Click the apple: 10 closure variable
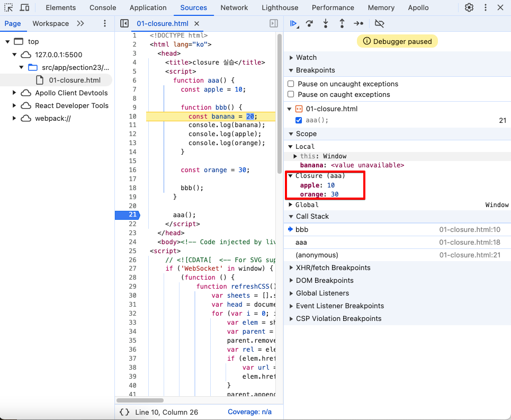 [x=317, y=185]
